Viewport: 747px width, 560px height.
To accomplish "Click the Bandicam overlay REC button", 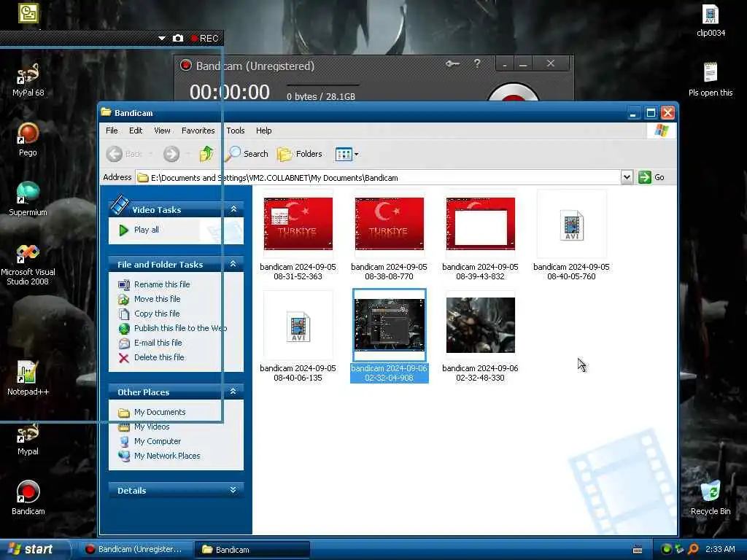I will point(205,39).
